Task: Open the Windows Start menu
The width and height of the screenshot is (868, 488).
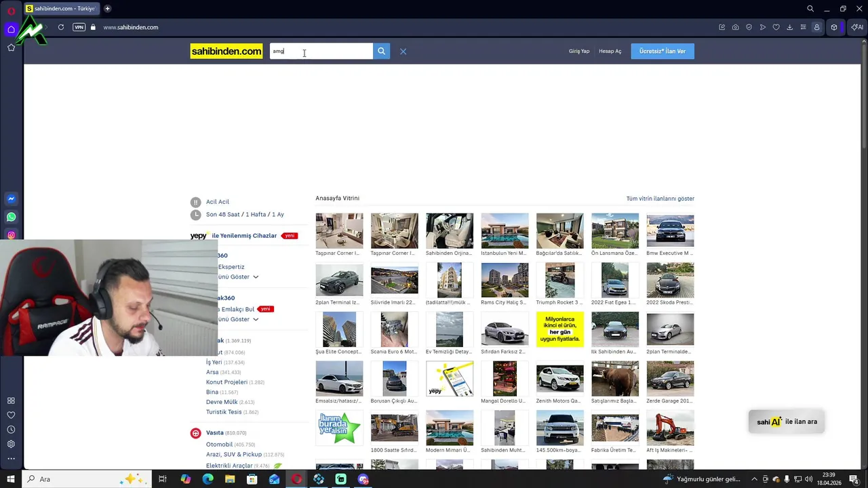Action: click(11, 479)
